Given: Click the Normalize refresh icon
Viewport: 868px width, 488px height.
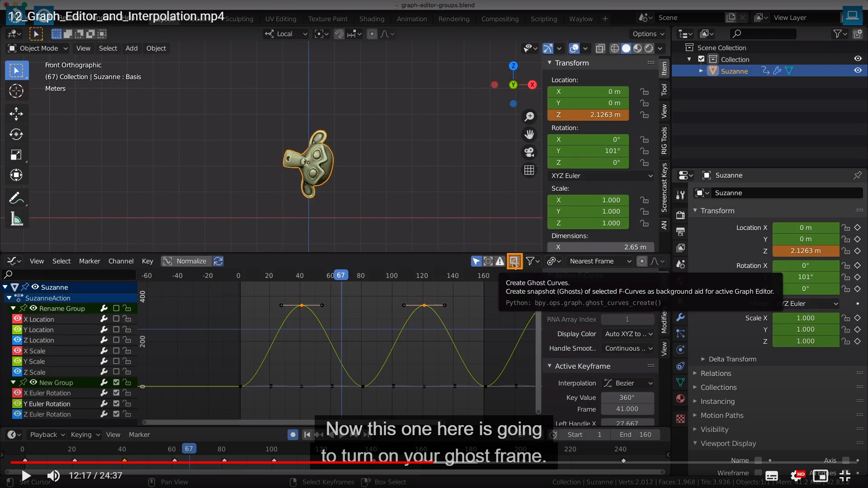Looking at the screenshot, I should tap(218, 261).
